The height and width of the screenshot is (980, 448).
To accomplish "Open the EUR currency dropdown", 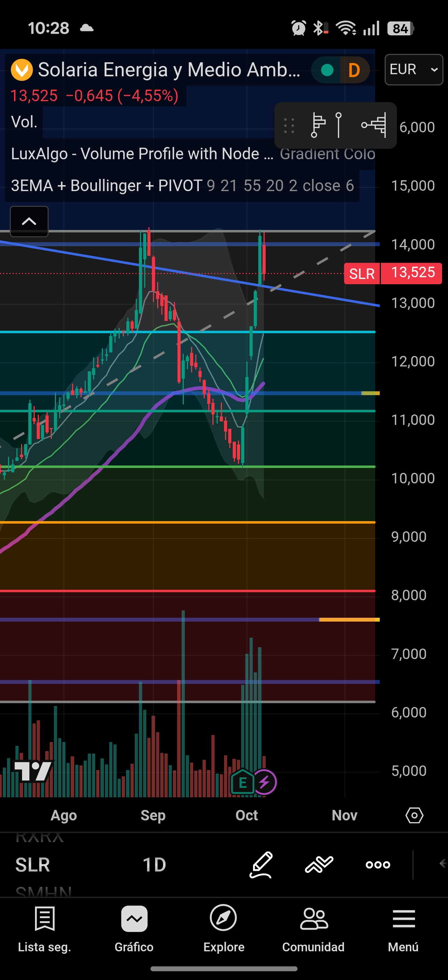I will (x=414, y=70).
